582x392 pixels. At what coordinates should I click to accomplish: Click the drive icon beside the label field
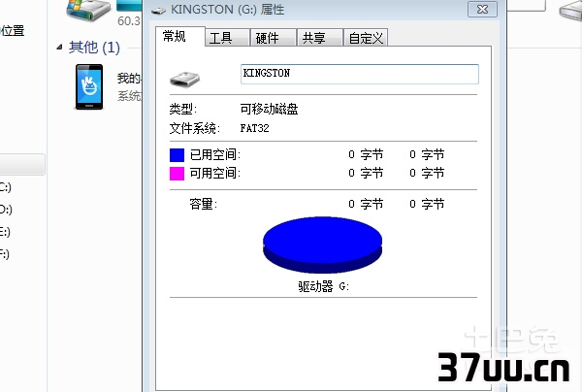point(184,79)
